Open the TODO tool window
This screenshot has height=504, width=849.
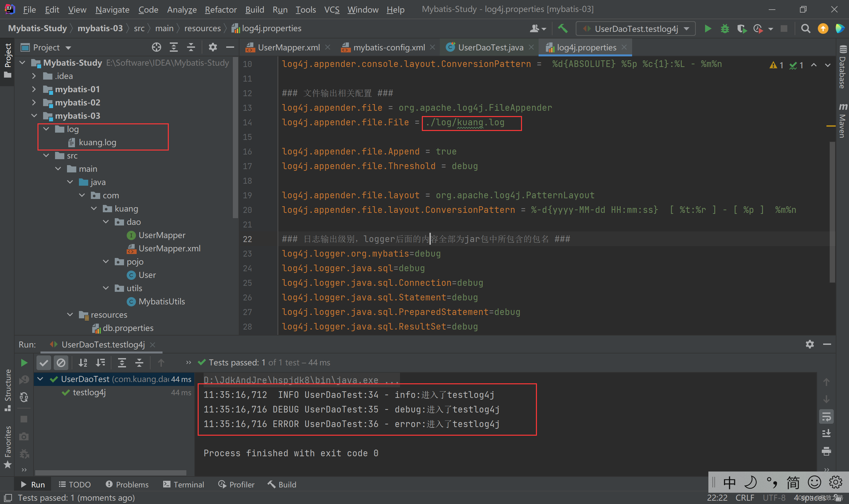tap(75, 485)
